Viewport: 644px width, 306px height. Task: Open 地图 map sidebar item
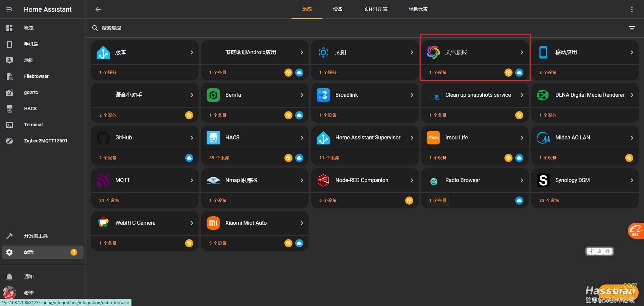(x=43, y=60)
